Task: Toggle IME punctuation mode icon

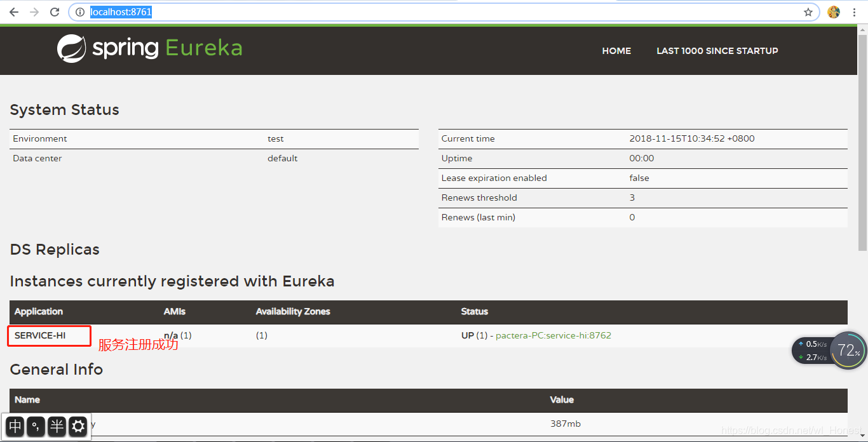Action: [36, 426]
